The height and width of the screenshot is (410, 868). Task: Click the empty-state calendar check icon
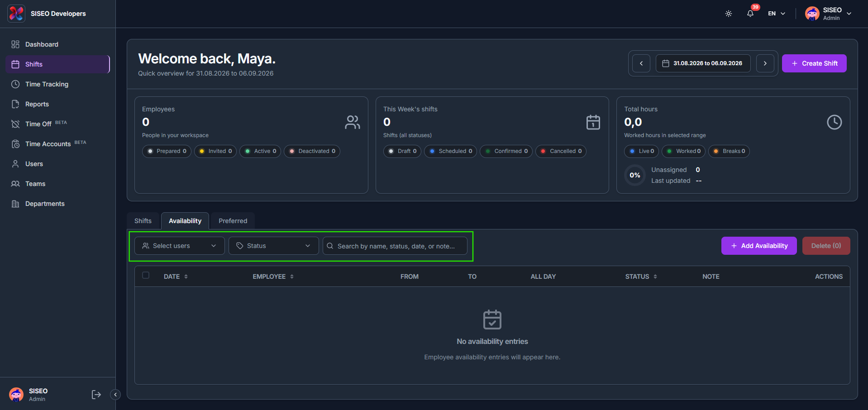(x=492, y=319)
